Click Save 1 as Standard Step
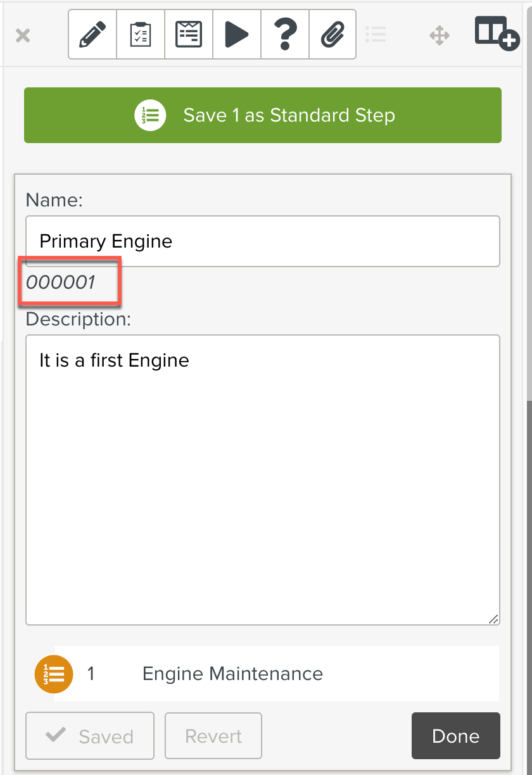 click(263, 115)
